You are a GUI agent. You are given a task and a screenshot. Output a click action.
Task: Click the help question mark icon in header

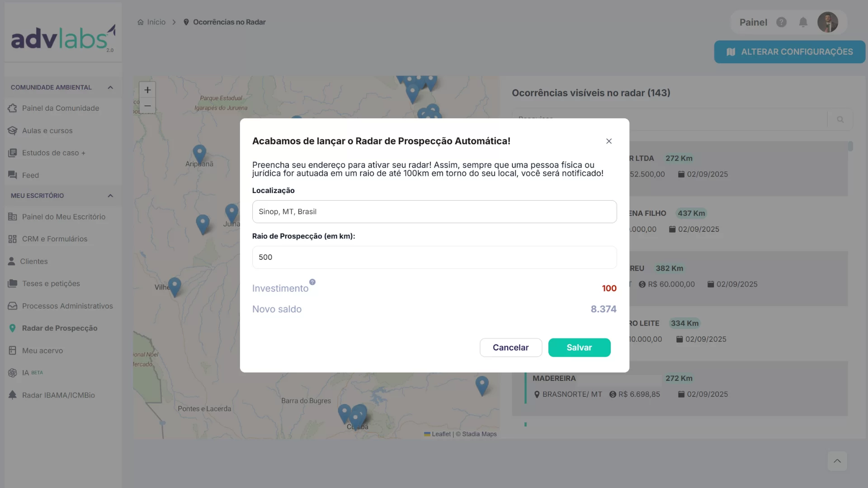coord(781,22)
